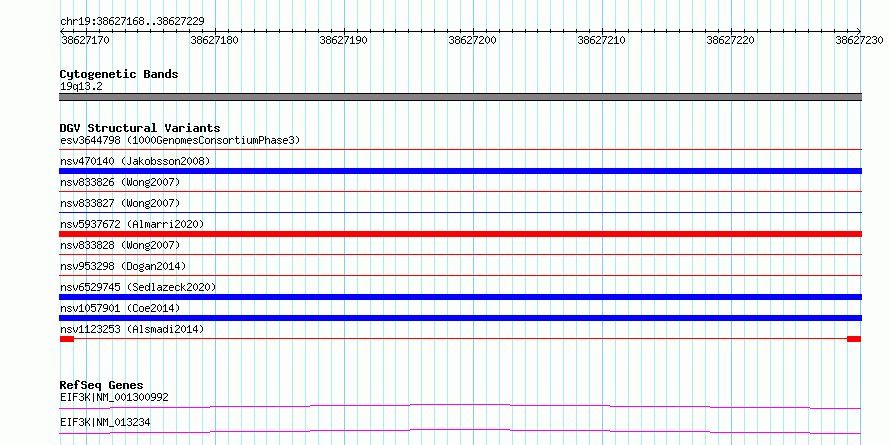
Task: Click the red line under nsv833826
Action: pos(460,192)
